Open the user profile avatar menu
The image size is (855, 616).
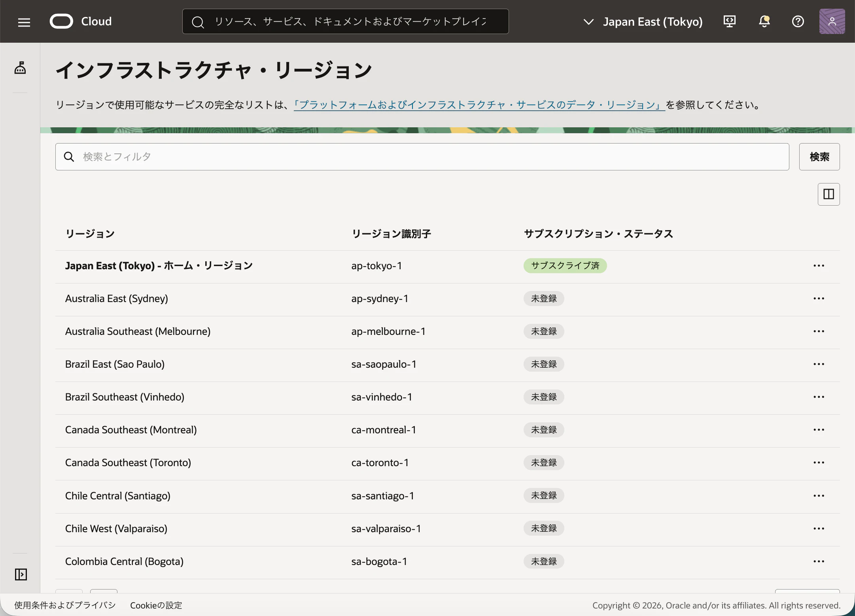(832, 21)
